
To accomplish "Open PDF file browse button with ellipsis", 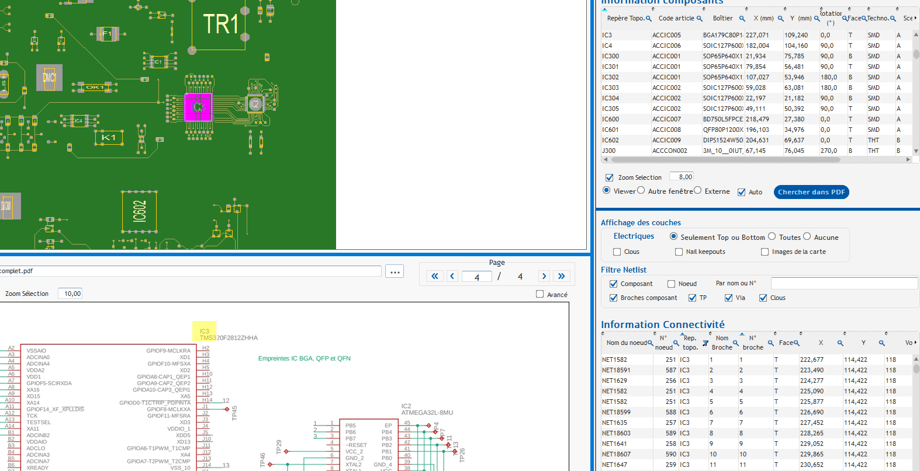I will [394, 272].
